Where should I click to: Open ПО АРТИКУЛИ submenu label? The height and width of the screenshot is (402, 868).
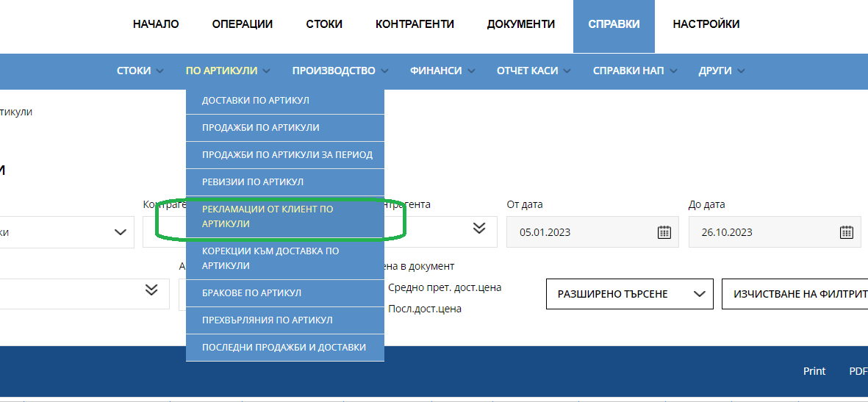221,71
